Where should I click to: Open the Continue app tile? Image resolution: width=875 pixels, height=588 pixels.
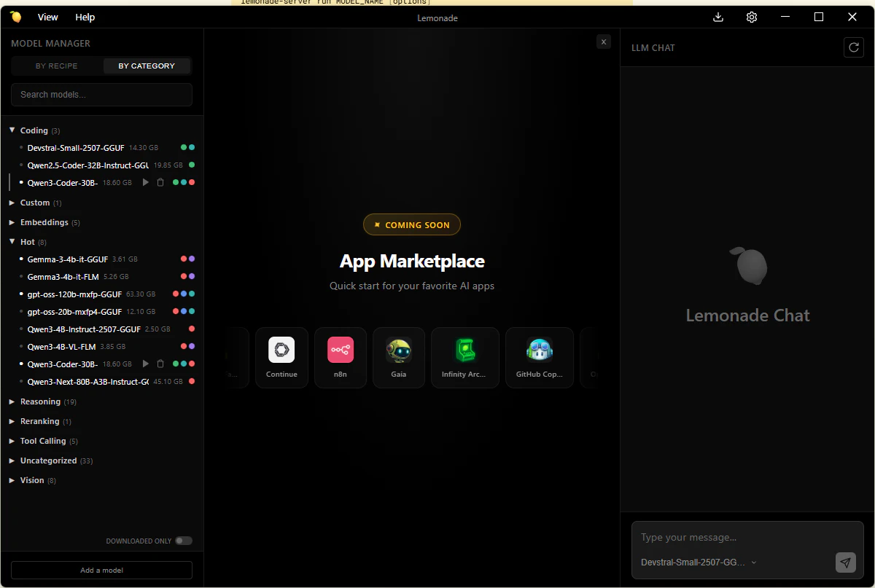point(281,358)
